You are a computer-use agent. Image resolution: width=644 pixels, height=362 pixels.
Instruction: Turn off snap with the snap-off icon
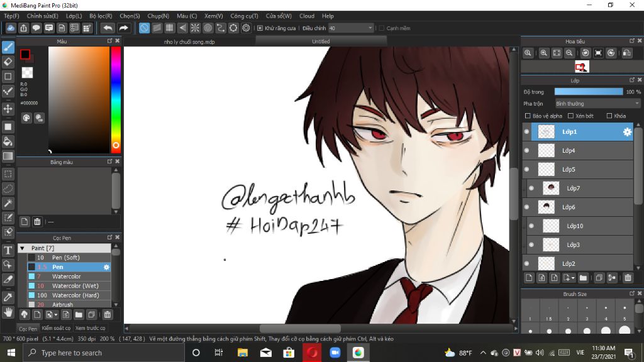[144, 28]
